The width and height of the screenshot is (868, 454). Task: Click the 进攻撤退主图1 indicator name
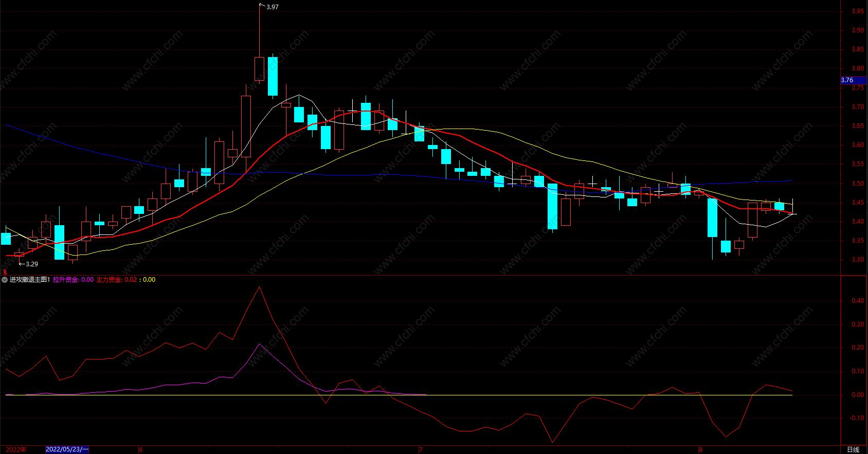click(30, 280)
